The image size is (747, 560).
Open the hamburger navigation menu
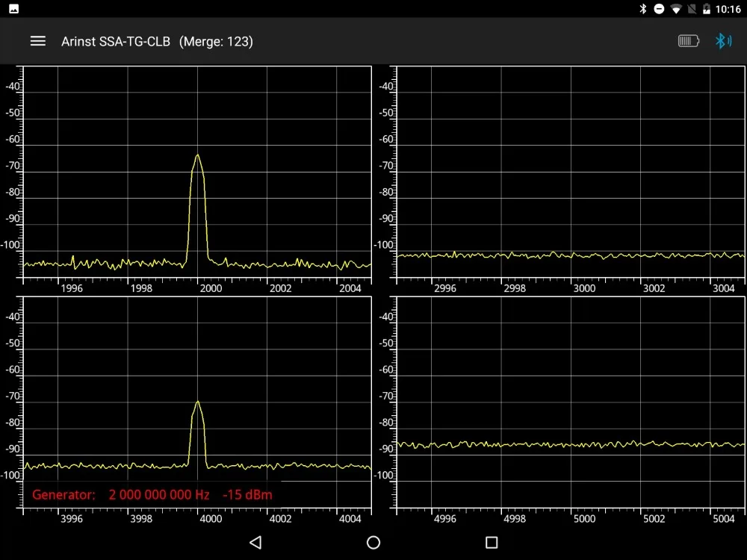(38, 41)
